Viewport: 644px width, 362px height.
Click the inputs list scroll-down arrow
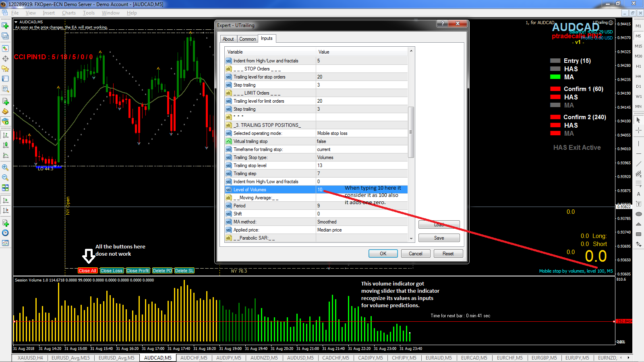point(411,238)
